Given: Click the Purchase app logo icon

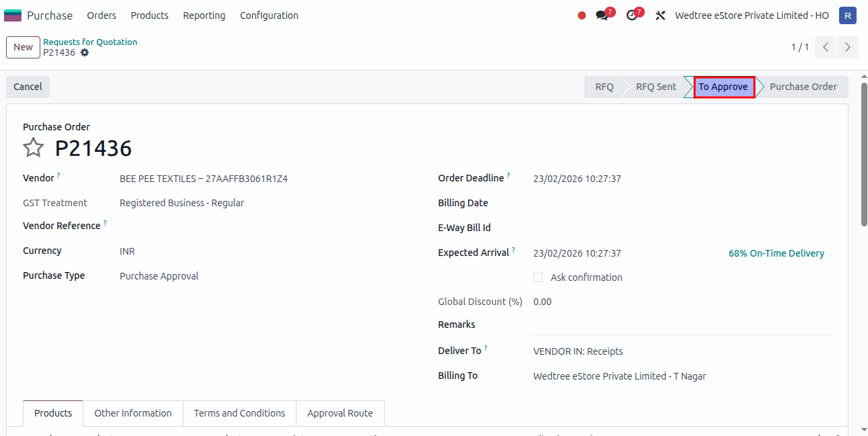Looking at the screenshot, I should [13, 15].
